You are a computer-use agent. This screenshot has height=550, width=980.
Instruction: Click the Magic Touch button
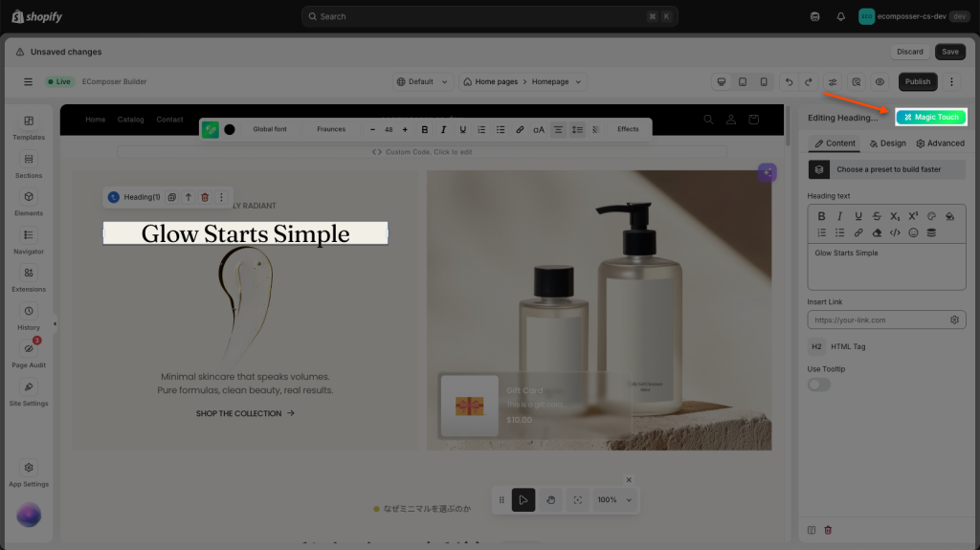pos(931,117)
